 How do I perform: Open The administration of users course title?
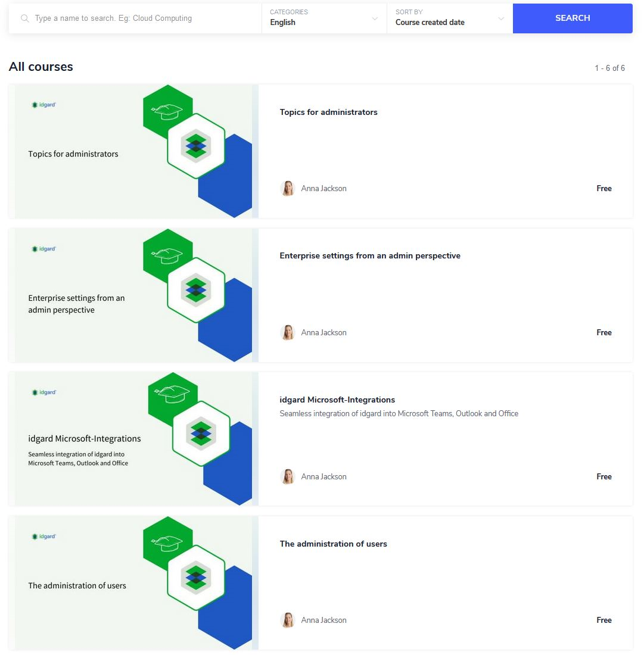pyautogui.click(x=333, y=544)
